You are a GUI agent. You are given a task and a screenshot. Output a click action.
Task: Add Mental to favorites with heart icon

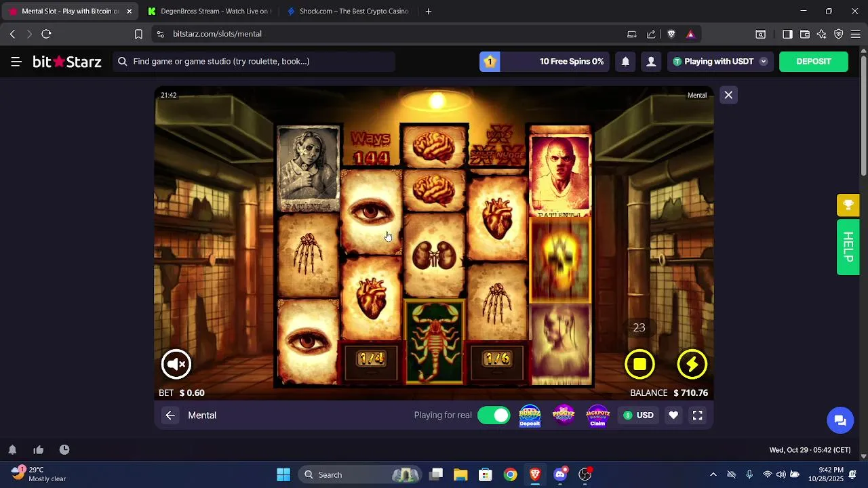coord(673,415)
